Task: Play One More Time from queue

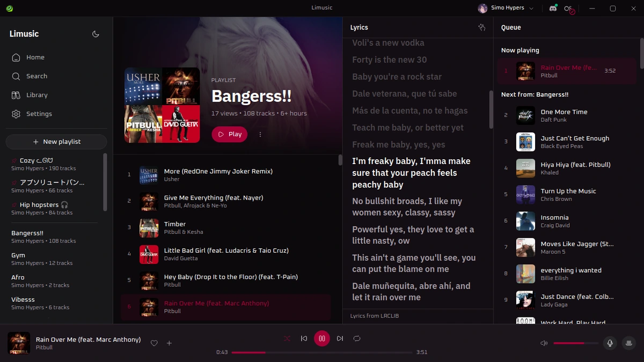Action: [x=567, y=115]
